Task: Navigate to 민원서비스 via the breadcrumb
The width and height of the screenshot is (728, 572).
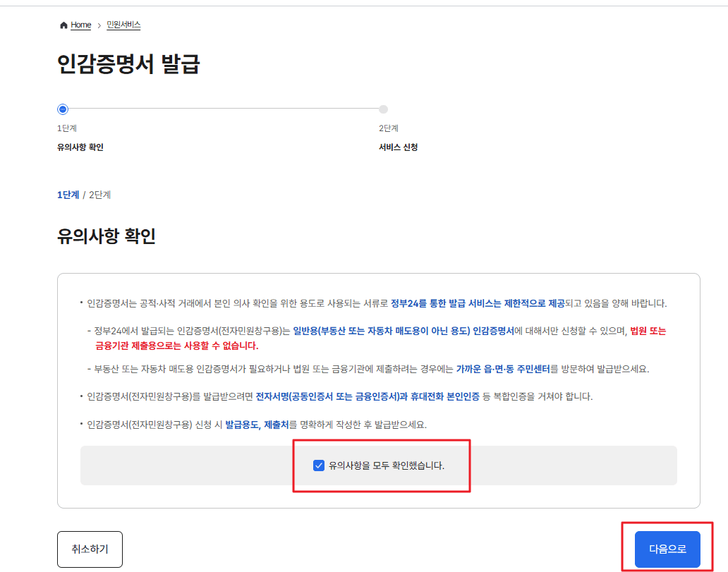Action: 124,25
